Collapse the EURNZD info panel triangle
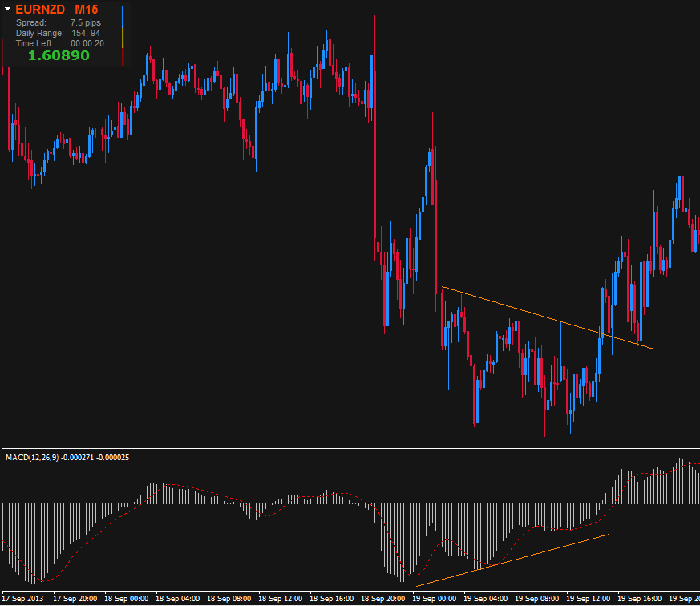Image resolution: width=700 pixels, height=606 pixels. [x=6, y=10]
